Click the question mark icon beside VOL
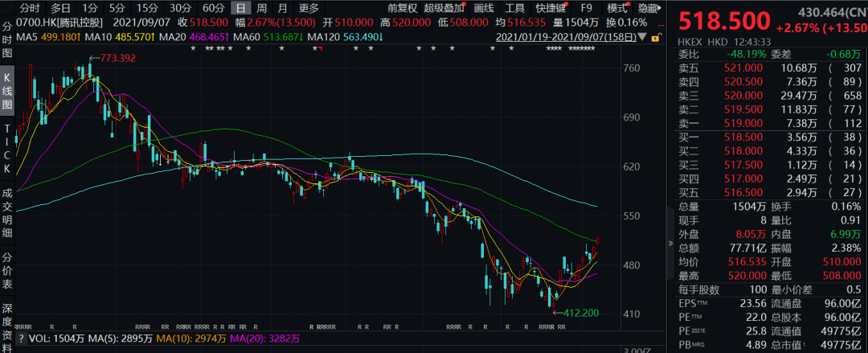This screenshot has width=868, height=353. 21,338
